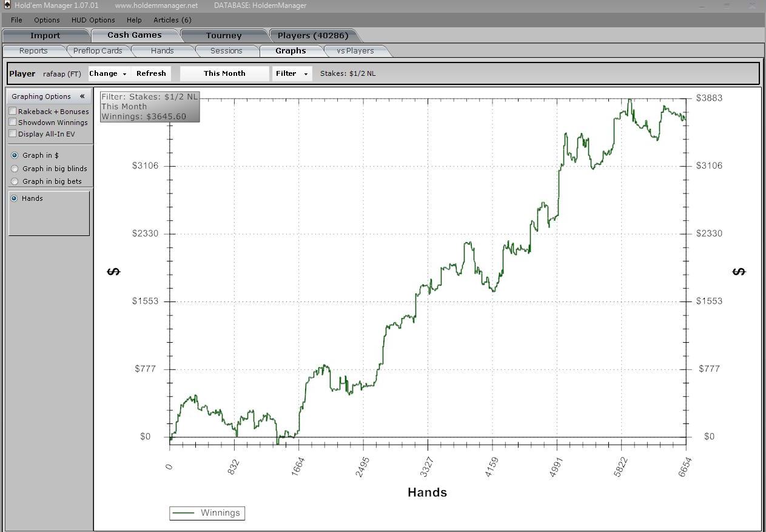Click the Graphing Options header label
Image resolution: width=766 pixels, height=532 pixels.
(x=41, y=96)
